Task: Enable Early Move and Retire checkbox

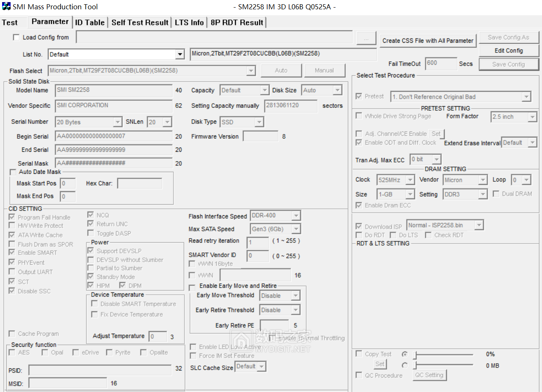Action: (193, 287)
